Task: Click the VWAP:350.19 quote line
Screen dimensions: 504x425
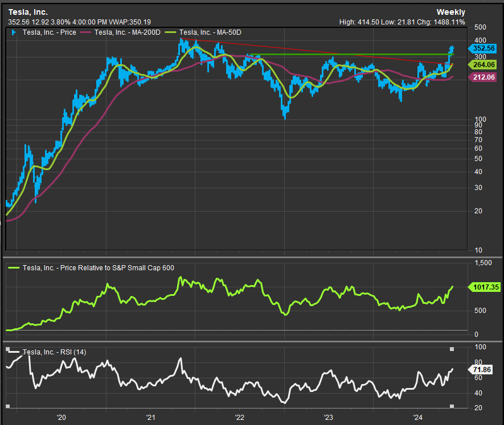Action: click(x=79, y=22)
